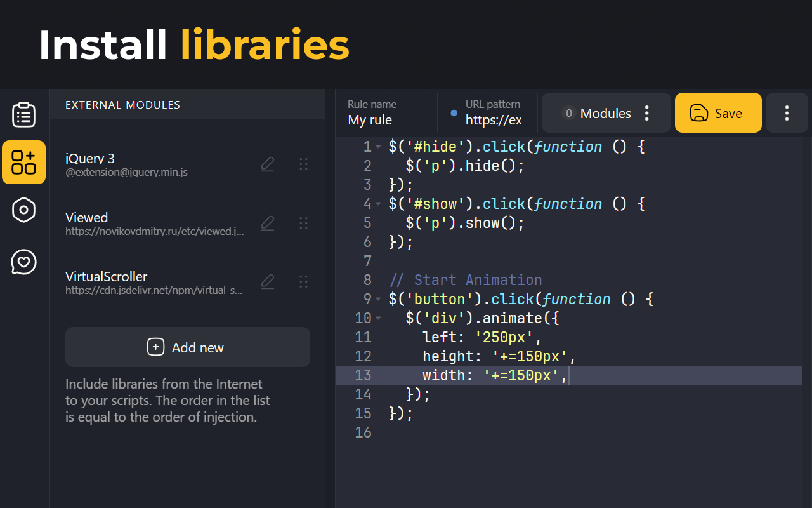Screen dimensions: 812x508
Task: Select the External Modules sidebar icon
Action: (x=23, y=163)
